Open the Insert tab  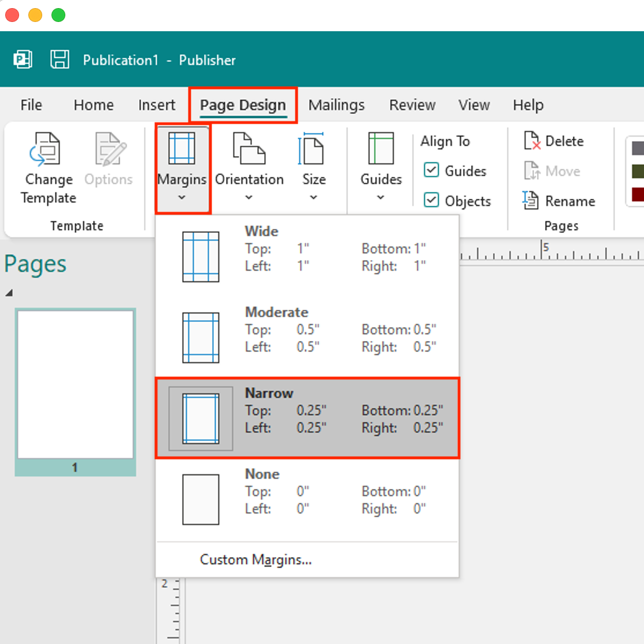157,105
